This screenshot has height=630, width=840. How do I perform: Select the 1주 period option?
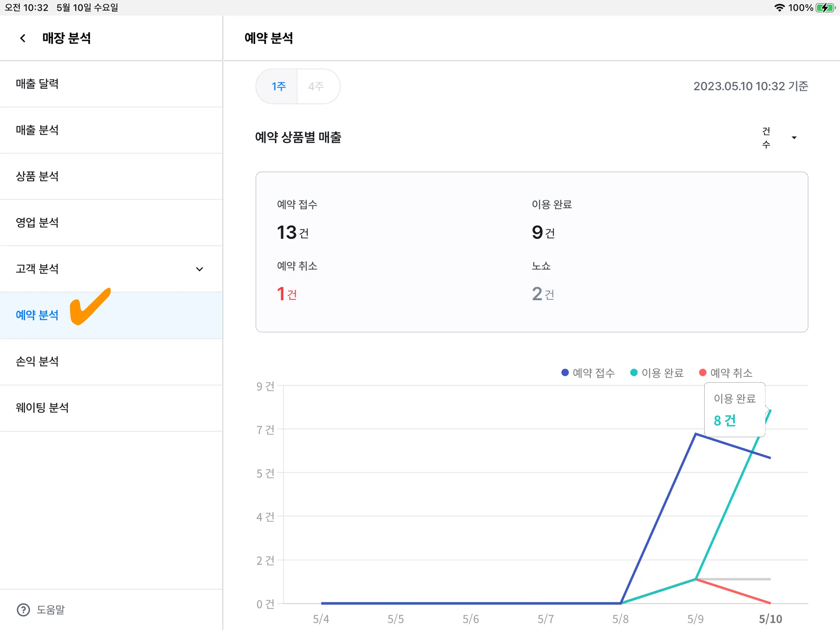(x=278, y=87)
